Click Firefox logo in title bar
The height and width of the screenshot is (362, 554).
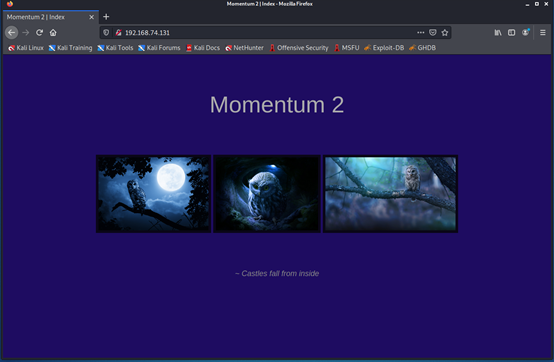(x=10, y=4)
